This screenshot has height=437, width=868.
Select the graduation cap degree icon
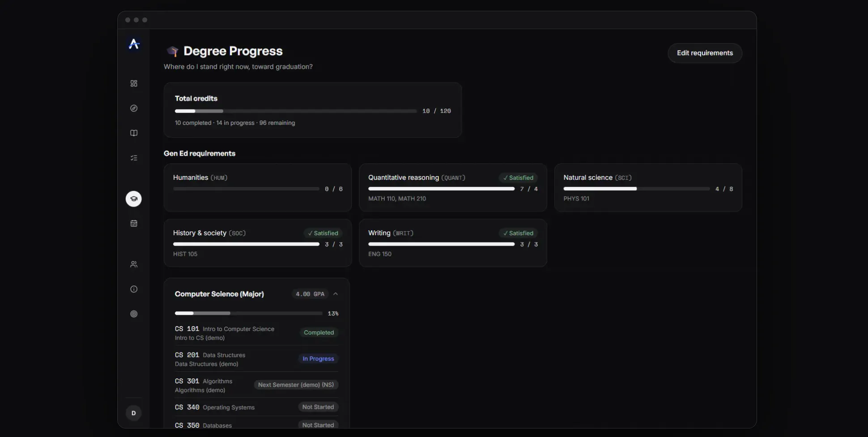[134, 199]
